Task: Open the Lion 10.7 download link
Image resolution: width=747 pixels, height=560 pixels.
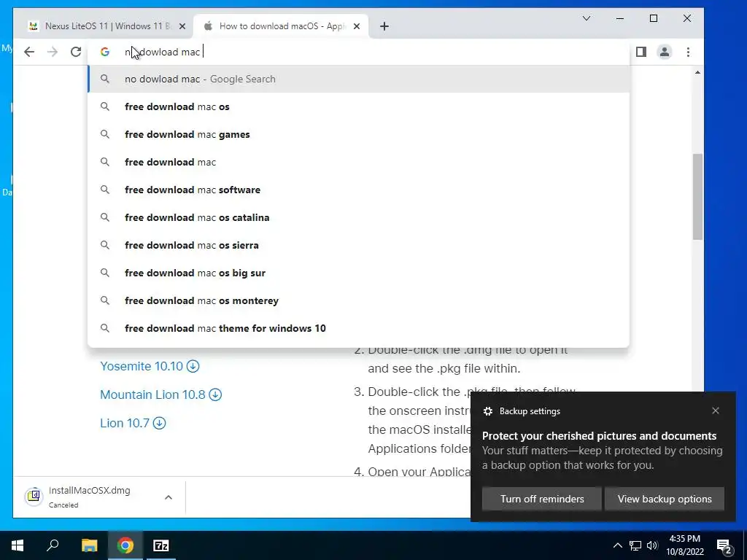Action: point(133,423)
